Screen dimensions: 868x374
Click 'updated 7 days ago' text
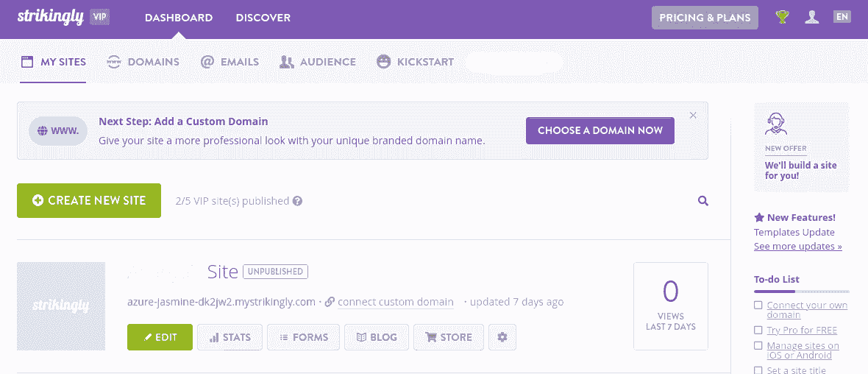(516, 302)
